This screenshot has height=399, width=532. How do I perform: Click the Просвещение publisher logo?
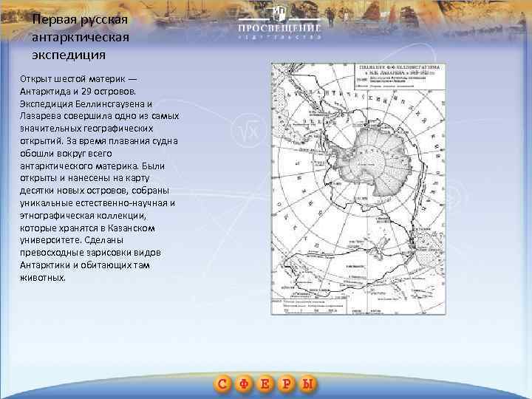pyautogui.click(x=279, y=23)
